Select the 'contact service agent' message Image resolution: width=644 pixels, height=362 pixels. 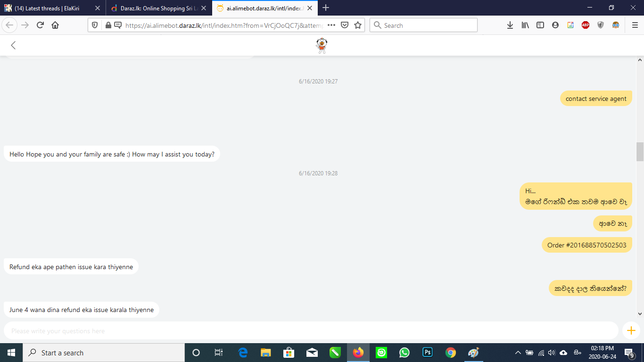coord(596,99)
